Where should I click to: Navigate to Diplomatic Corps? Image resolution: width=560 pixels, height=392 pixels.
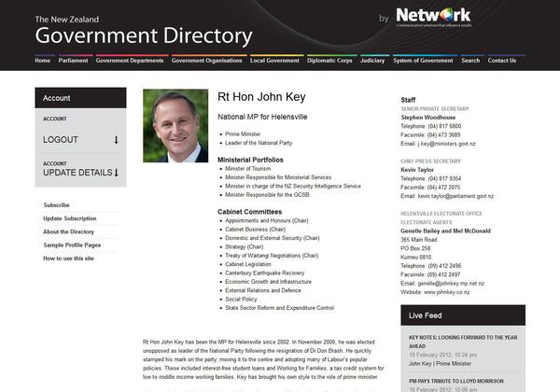click(x=329, y=61)
